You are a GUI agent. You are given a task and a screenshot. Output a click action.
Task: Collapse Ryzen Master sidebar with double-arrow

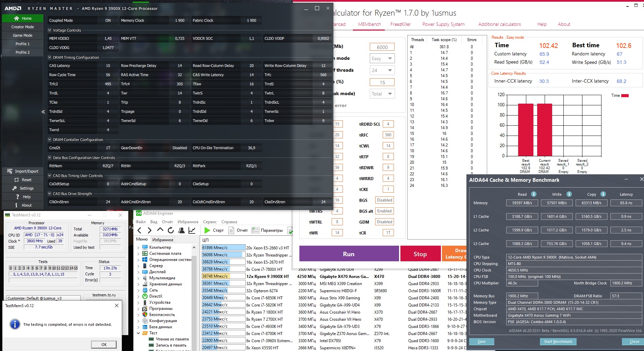tap(43, 111)
